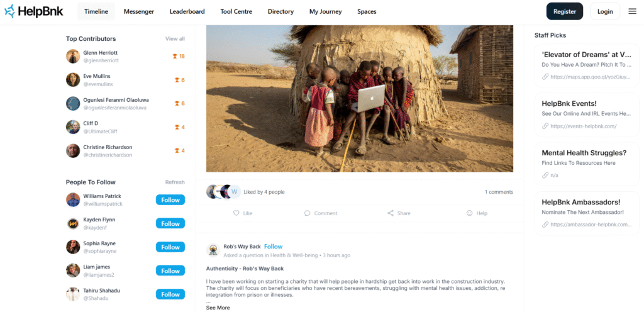Screen dimensions: 644x312
Task: Open Glenn Herriott's profile avatar
Action: pyautogui.click(x=73, y=56)
